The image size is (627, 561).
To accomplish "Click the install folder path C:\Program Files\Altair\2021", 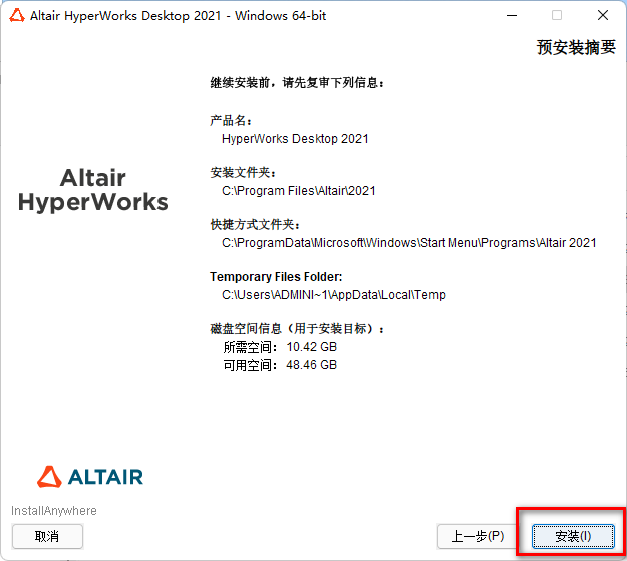I will (x=298, y=190).
